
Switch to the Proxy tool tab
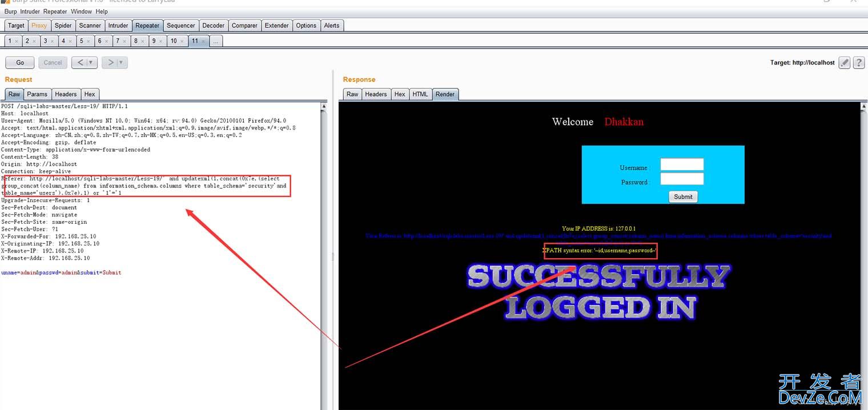[x=39, y=25]
